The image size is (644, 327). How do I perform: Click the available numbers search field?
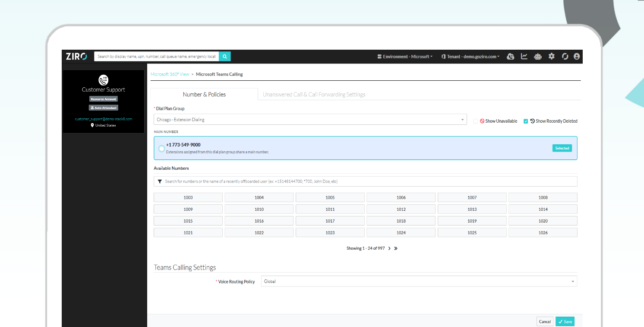(366, 181)
